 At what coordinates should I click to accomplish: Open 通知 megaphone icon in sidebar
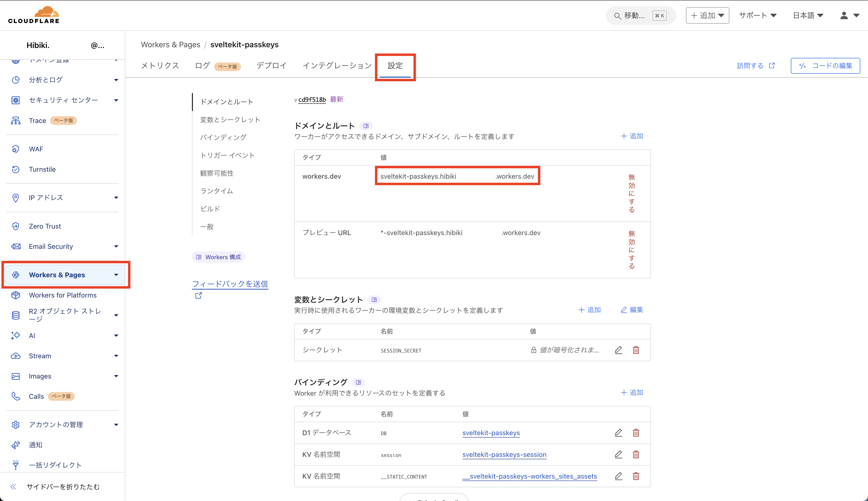pyautogui.click(x=15, y=445)
